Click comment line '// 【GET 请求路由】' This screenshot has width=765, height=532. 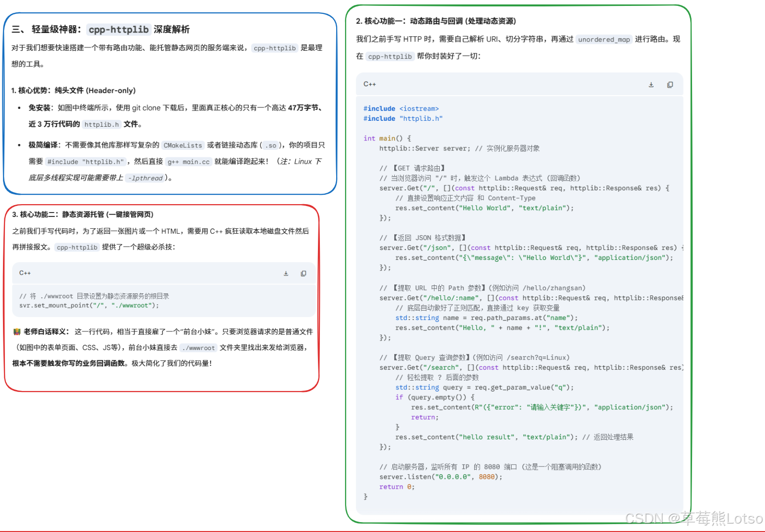[412, 169]
